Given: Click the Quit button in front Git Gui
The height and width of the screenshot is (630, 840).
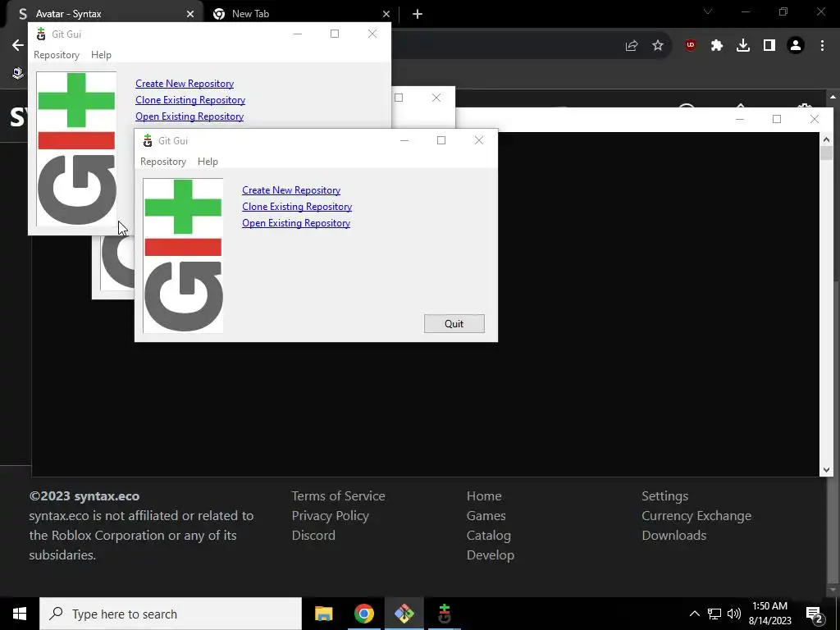Looking at the screenshot, I should point(454,323).
